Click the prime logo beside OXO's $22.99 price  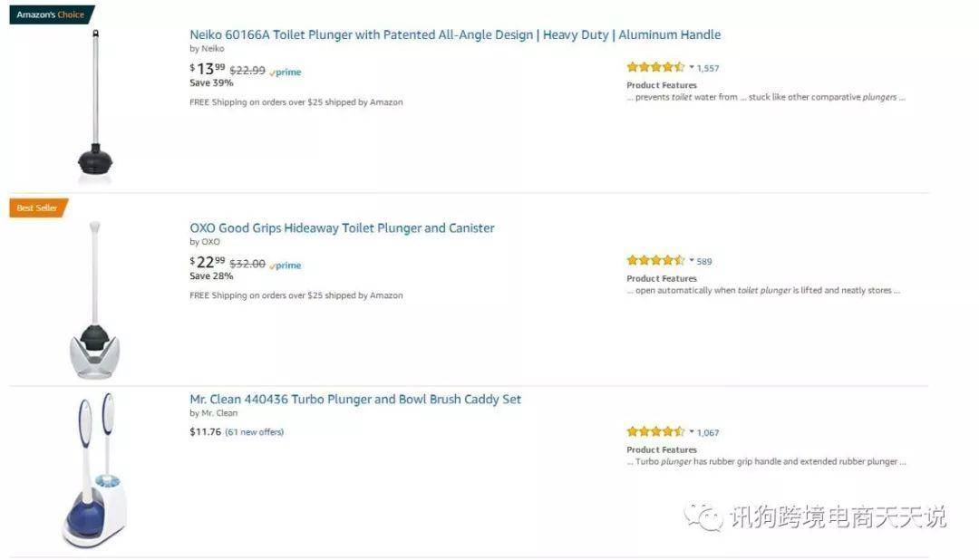[286, 266]
